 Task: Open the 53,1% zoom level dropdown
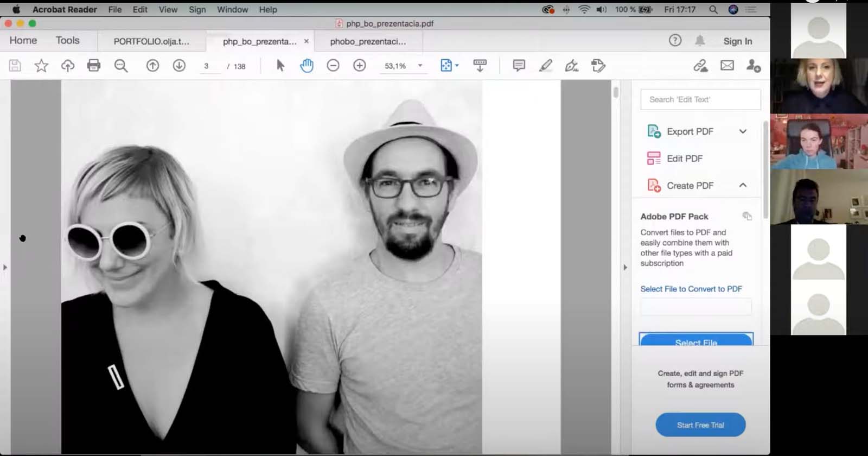tap(420, 66)
